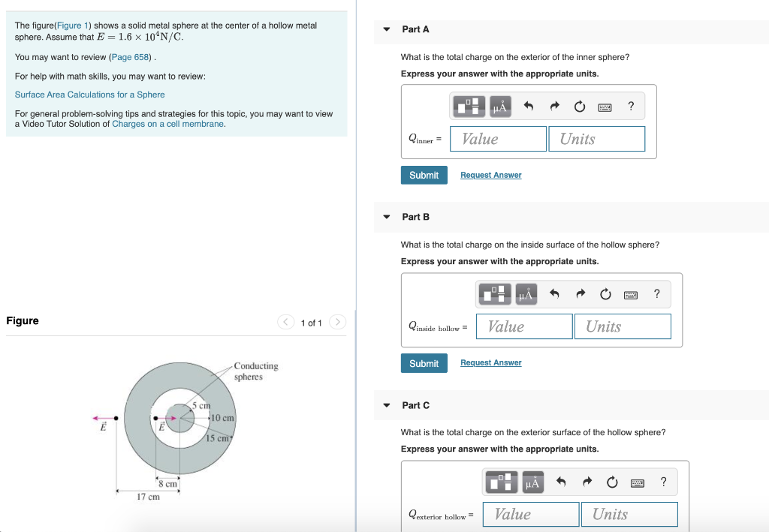
Task: Undo last entry in Part C
Action: pyautogui.click(x=561, y=482)
